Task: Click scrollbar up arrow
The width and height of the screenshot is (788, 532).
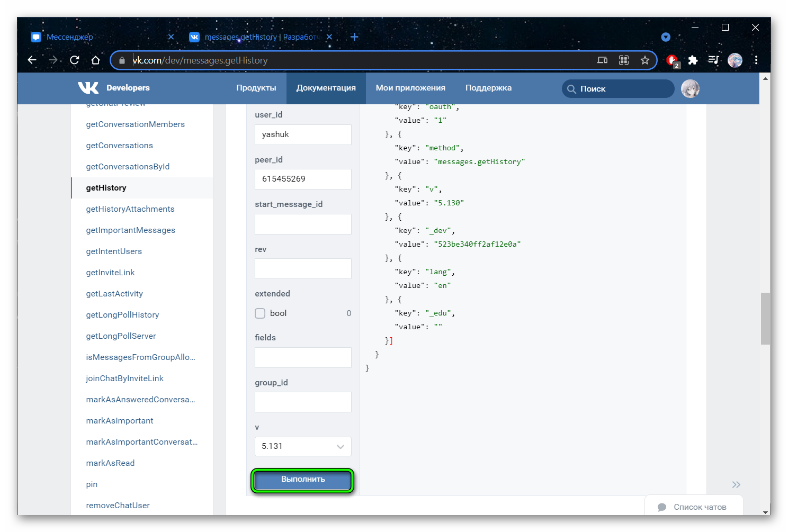Action: click(x=765, y=78)
